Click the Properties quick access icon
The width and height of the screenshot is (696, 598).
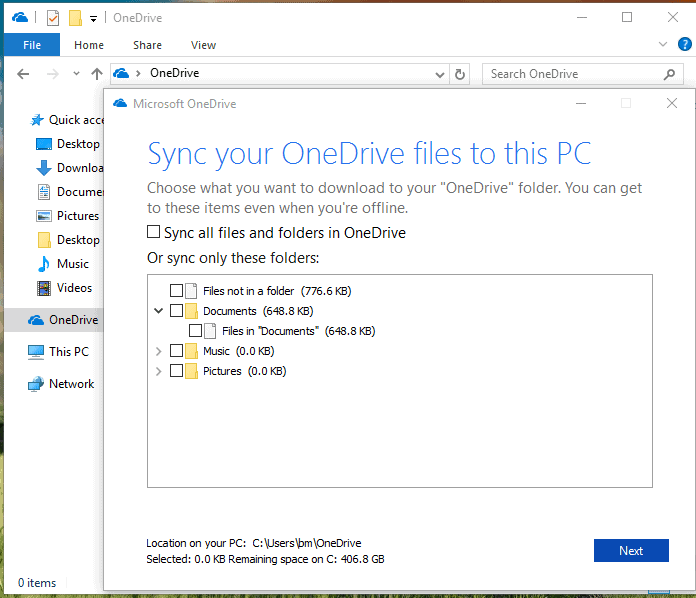(53, 18)
